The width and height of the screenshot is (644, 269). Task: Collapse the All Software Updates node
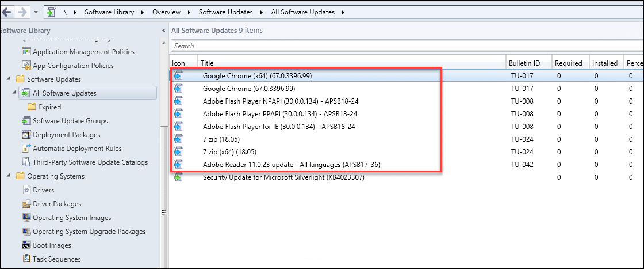[x=14, y=93]
